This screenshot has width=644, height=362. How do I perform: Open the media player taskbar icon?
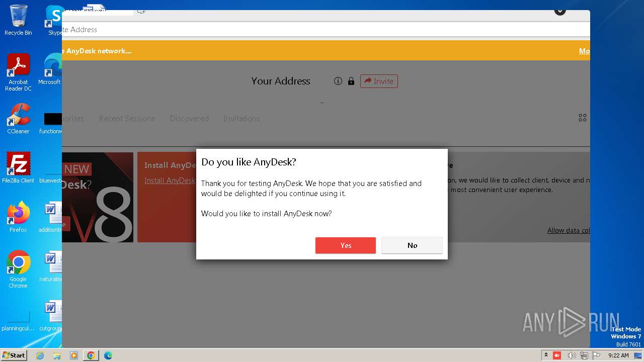click(x=74, y=355)
